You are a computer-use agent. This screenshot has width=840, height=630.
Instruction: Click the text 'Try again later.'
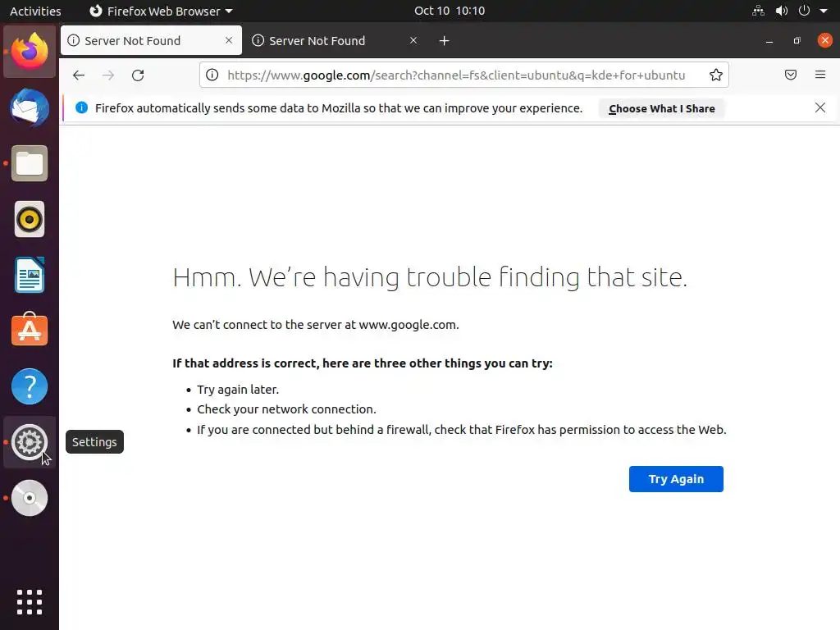tap(238, 390)
